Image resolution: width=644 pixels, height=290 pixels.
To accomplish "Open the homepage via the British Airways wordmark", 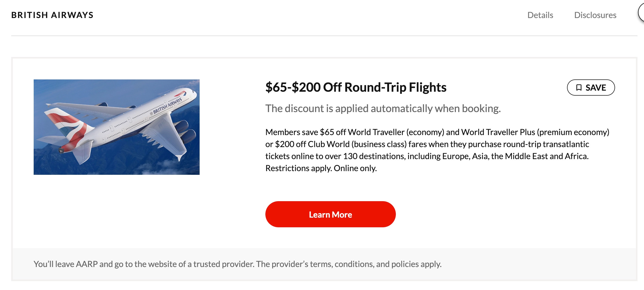I will pos(52,15).
